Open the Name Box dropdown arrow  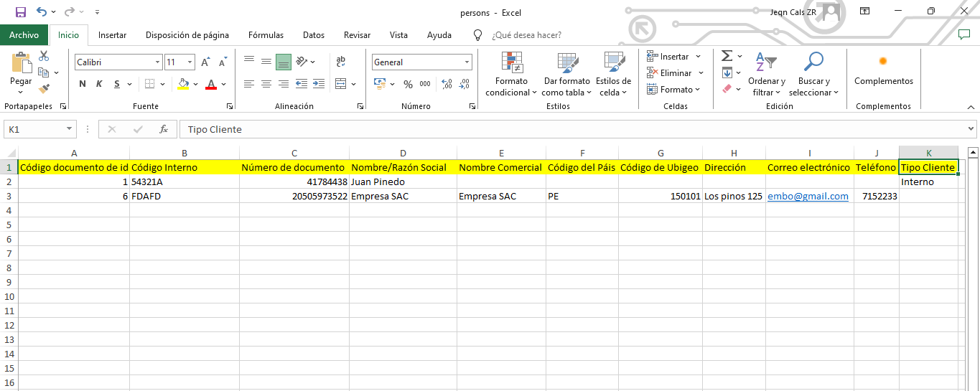pos(69,129)
